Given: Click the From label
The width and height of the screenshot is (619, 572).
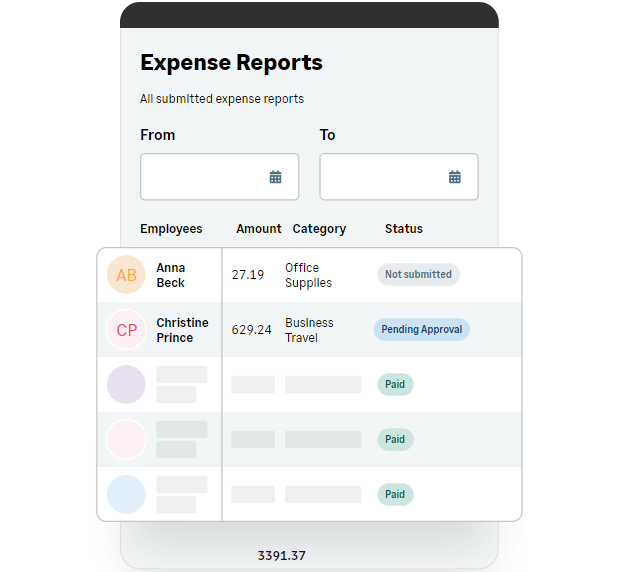Looking at the screenshot, I should point(158,135).
